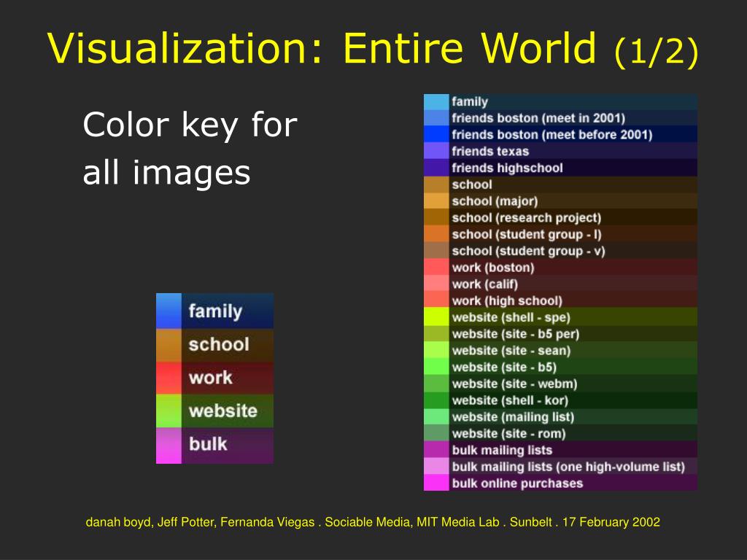
Task: Click the 'website (shell - kor)' label
Action: 510,400
